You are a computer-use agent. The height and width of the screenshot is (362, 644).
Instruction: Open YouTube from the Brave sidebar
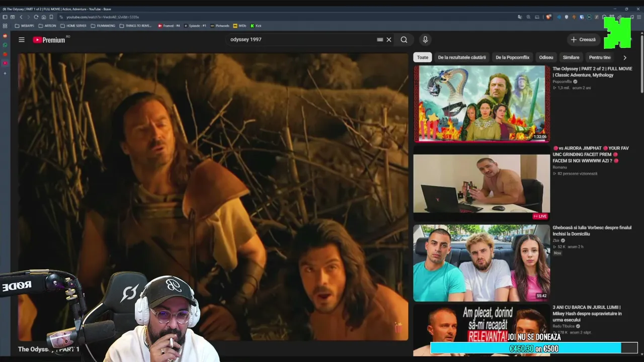pyautogui.click(x=5, y=63)
